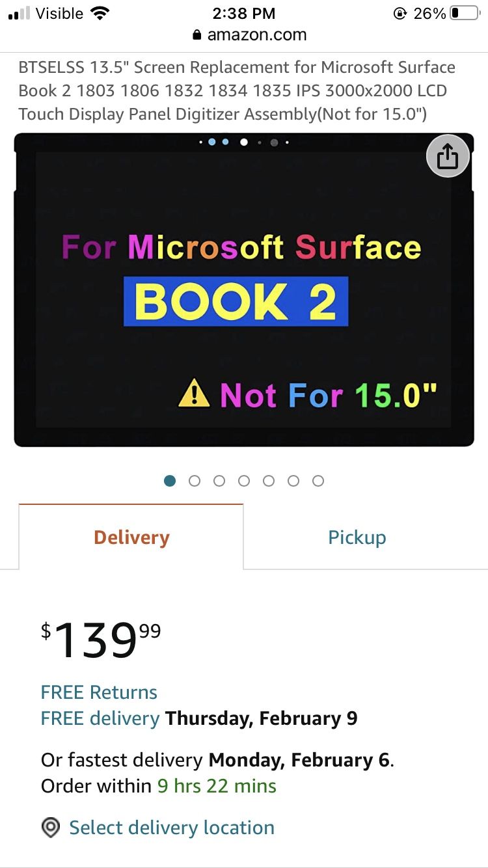Tap the delivery location pin icon
488x868 pixels.
(x=51, y=827)
